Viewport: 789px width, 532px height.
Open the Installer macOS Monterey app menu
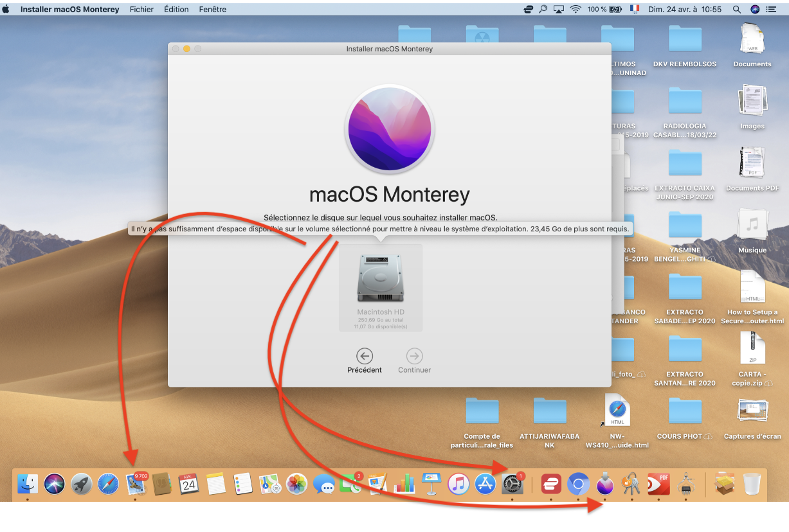pos(69,9)
